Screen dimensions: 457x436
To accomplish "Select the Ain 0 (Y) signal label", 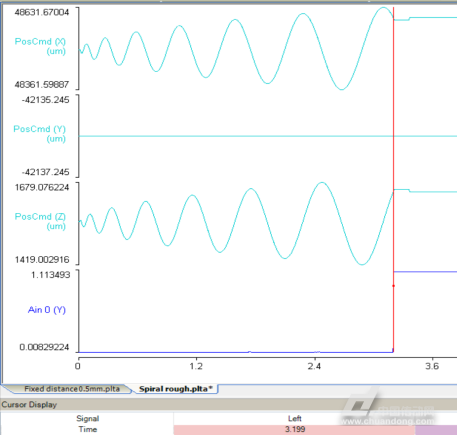I will pos(47,310).
